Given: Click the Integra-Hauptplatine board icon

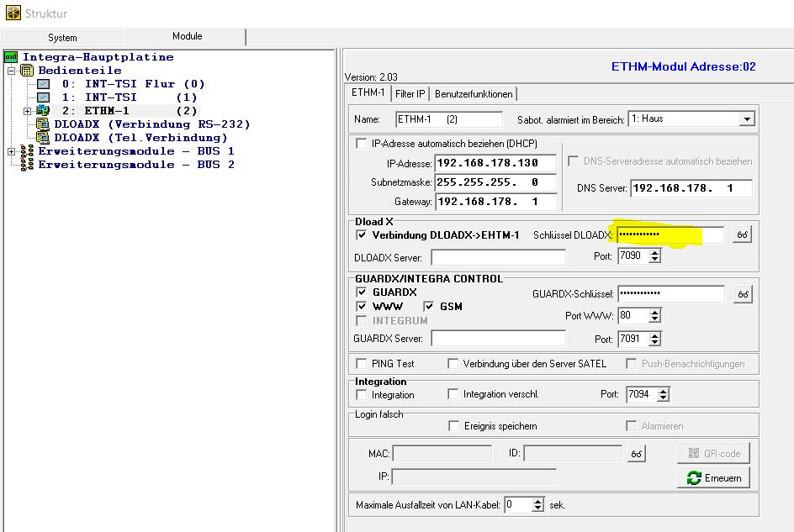Looking at the screenshot, I should 11,57.
